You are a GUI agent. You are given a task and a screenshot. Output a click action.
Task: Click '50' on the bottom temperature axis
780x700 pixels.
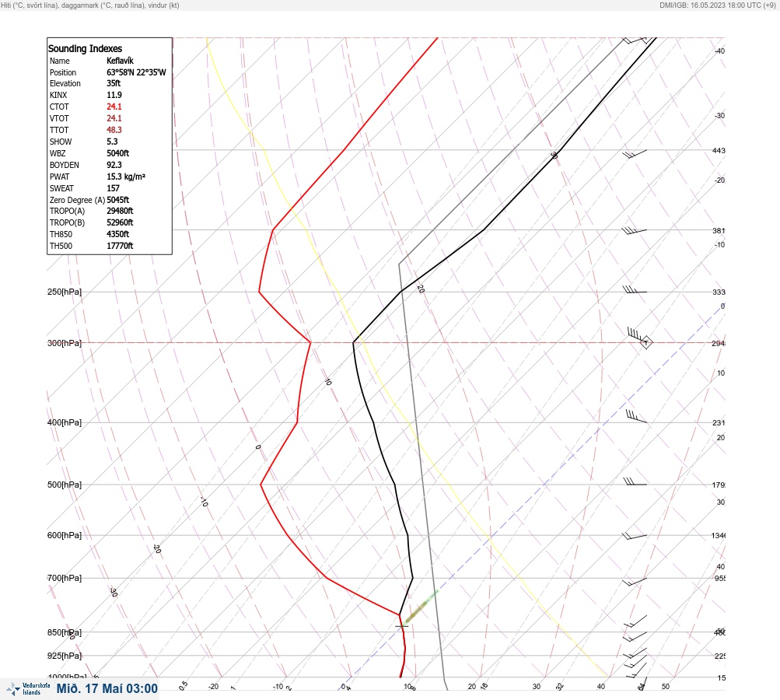click(x=666, y=687)
